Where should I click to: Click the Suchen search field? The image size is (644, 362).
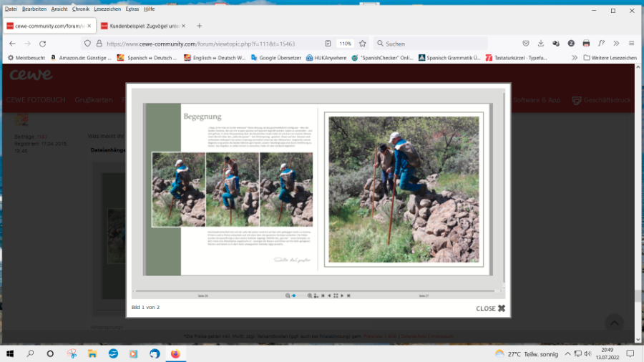coord(431,44)
